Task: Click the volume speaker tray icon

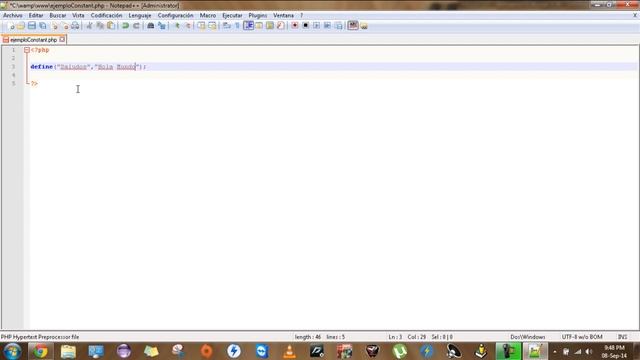Action: coord(589,351)
